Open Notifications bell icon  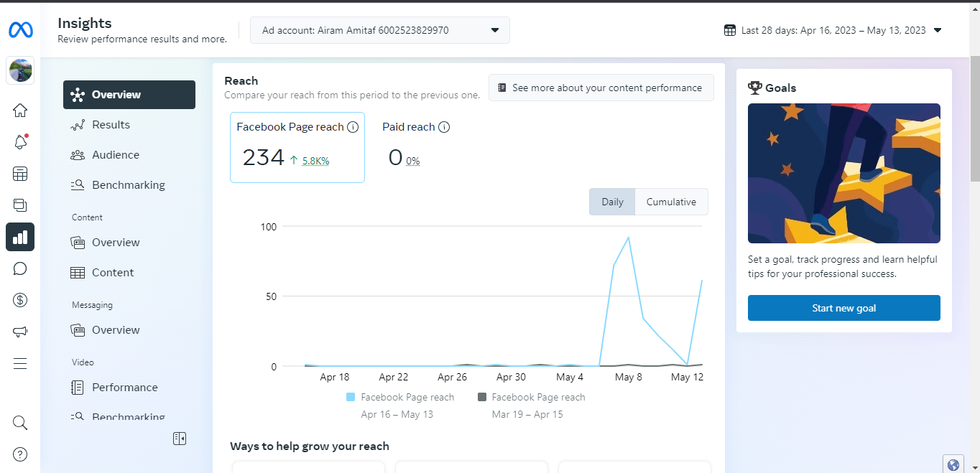point(20,142)
